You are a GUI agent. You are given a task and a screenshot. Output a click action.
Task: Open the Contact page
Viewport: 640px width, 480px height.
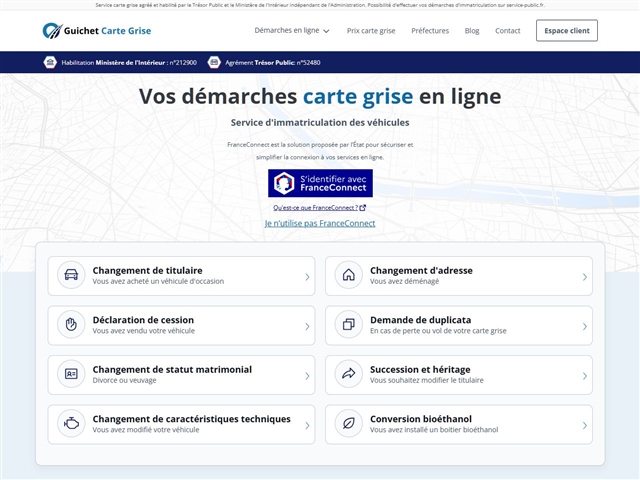coord(507,31)
